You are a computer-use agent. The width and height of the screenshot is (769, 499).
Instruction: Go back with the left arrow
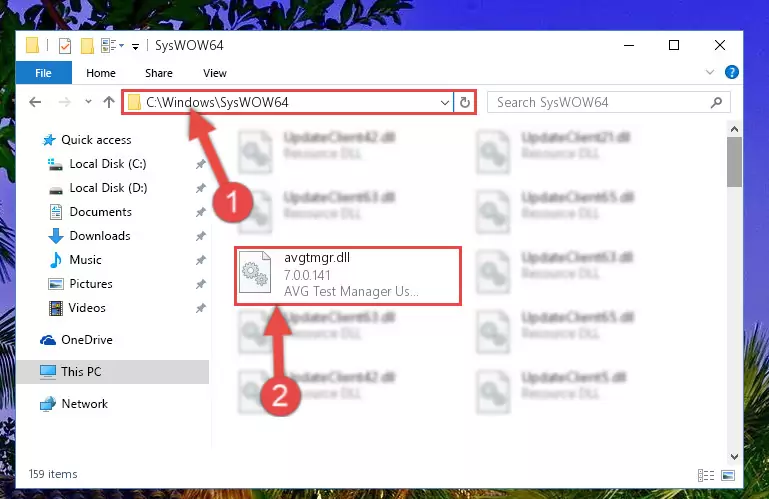tap(35, 102)
